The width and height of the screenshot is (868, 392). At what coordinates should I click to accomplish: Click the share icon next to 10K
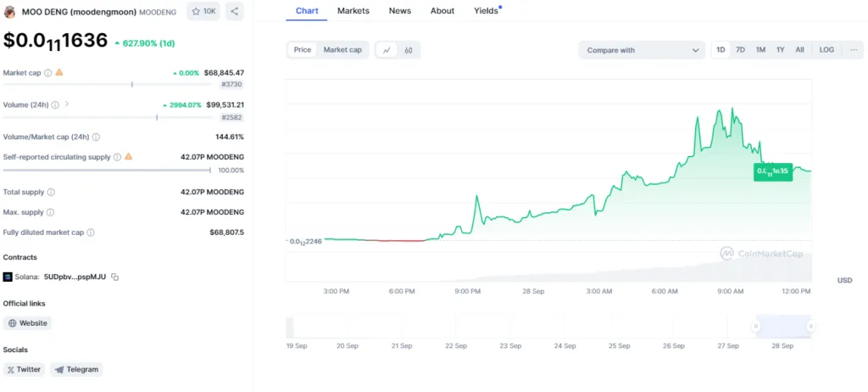click(235, 11)
